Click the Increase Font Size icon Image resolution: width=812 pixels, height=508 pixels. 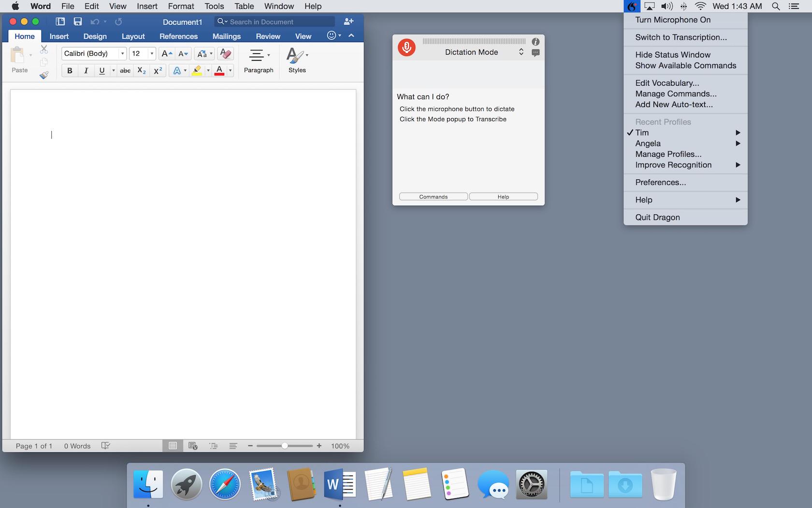tap(167, 54)
